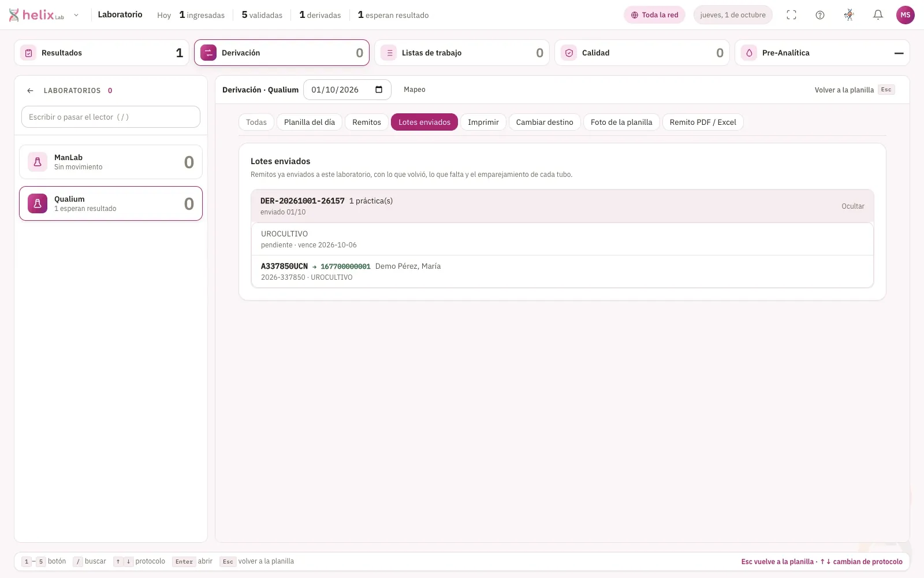Open notifications bell
This screenshot has width=924, height=578.
click(x=878, y=15)
